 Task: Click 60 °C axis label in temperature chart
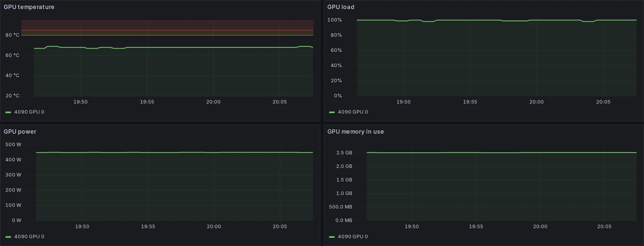pyautogui.click(x=12, y=55)
